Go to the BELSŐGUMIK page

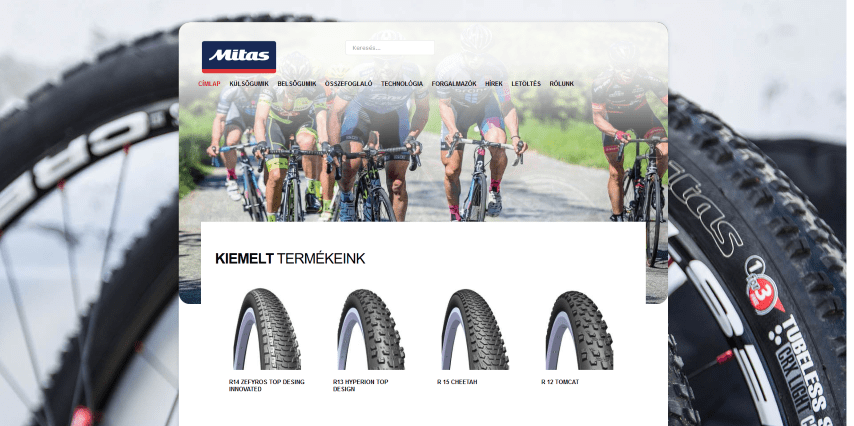click(x=297, y=84)
